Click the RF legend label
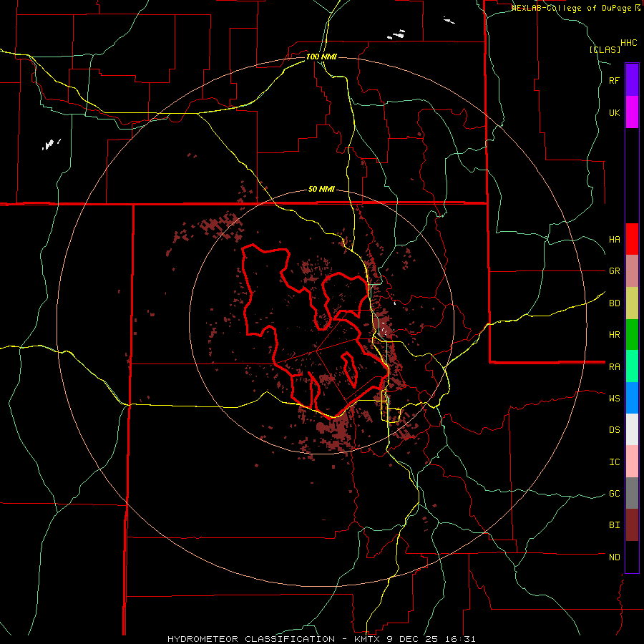Screen dimensions: 644x644 point(615,81)
